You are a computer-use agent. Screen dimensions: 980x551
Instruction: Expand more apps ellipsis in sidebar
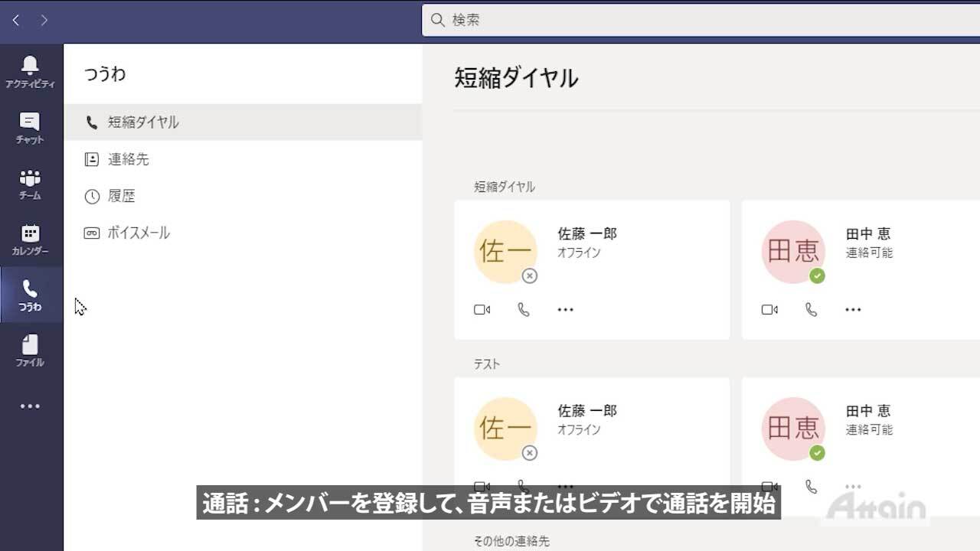[x=30, y=406]
